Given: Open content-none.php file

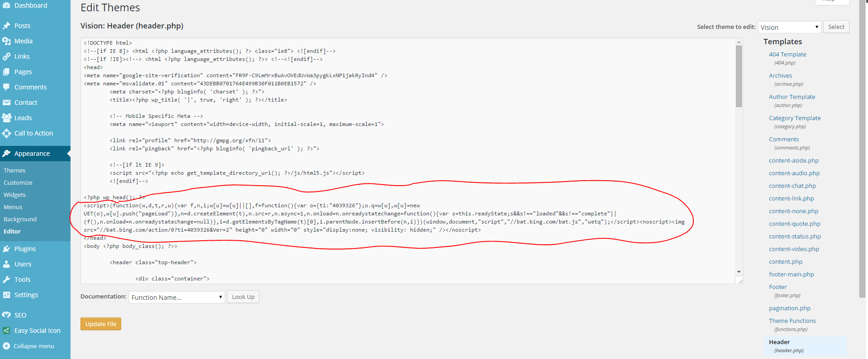Looking at the screenshot, I should [x=794, y=211].
